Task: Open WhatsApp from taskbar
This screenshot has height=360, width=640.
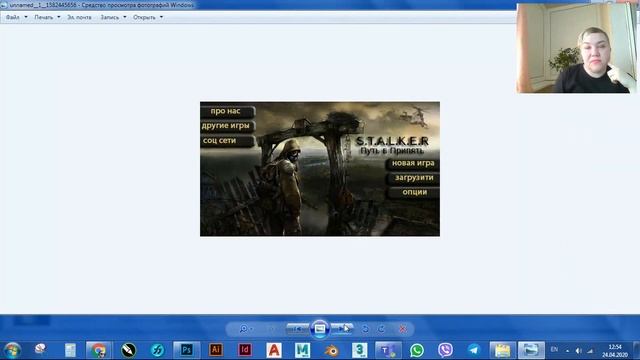Action: pyautogui.click(x=417, y=350)
